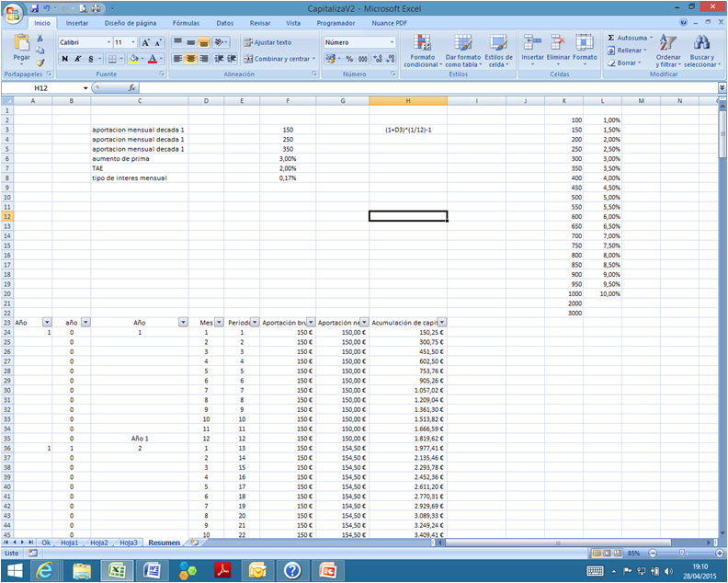Open the Número format dropdown
Viewport: 728px width, 583px height.
(392, 42)
